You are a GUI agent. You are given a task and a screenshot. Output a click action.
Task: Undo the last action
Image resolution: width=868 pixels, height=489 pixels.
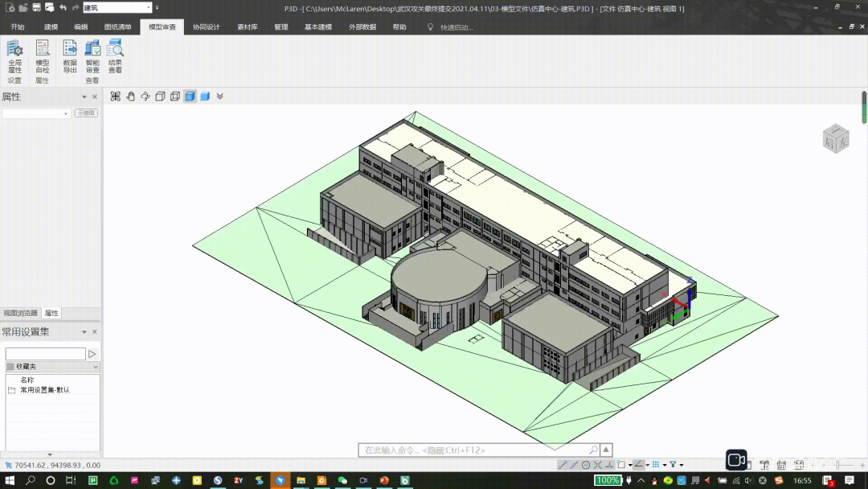(x=63, y=8)
